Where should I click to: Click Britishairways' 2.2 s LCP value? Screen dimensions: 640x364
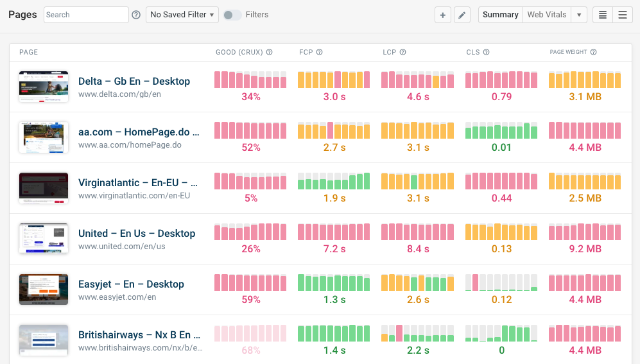coord(418,350)
